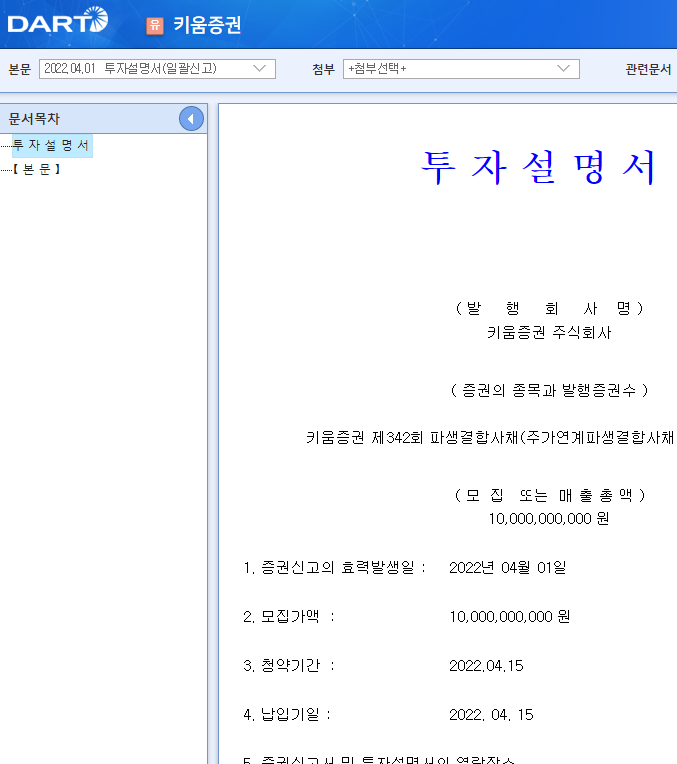Open 관련문서 related documents

(x=648, y=69)
